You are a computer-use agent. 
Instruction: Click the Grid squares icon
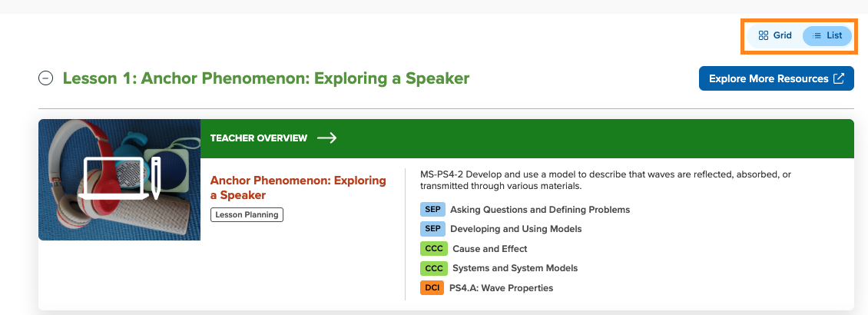pyautogui.click(x=764, y=35)
